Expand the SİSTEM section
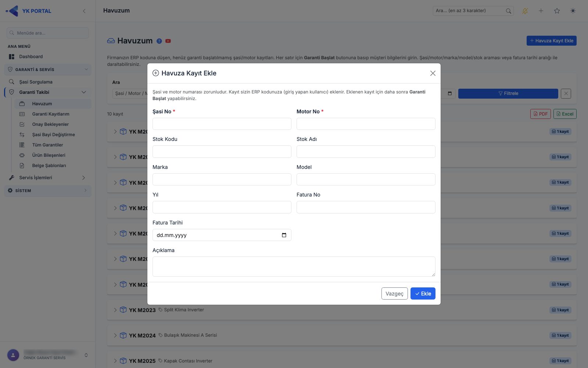The width and height of the screenshot is (588, 368). click(x=48, y=191)
